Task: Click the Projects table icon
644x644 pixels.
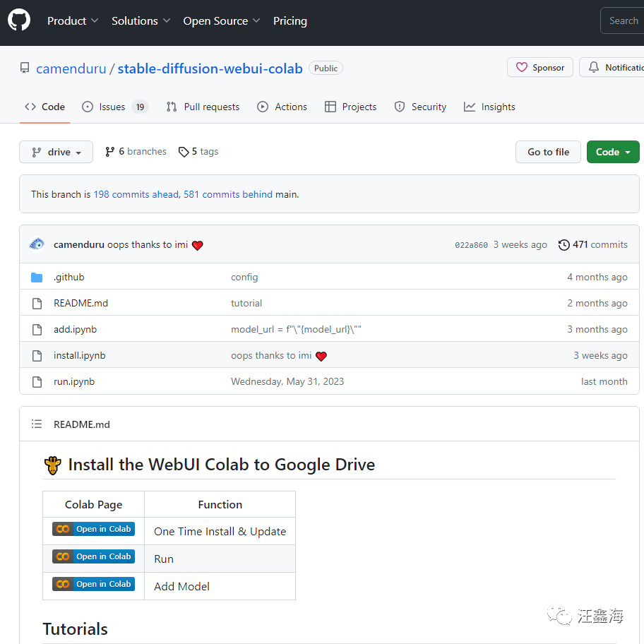Action: click(330, 107)
